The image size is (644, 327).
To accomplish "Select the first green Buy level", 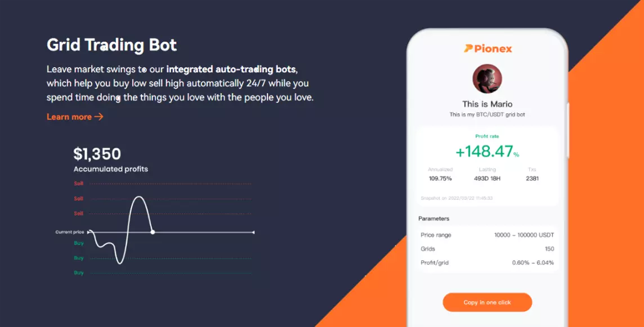I will click(79, 242).
